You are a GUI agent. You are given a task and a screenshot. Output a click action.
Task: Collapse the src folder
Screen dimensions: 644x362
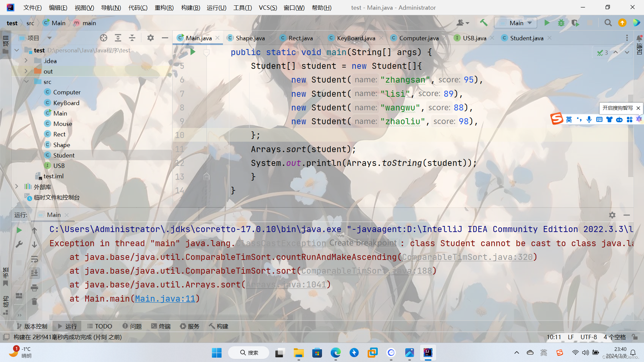click(26, 82)
